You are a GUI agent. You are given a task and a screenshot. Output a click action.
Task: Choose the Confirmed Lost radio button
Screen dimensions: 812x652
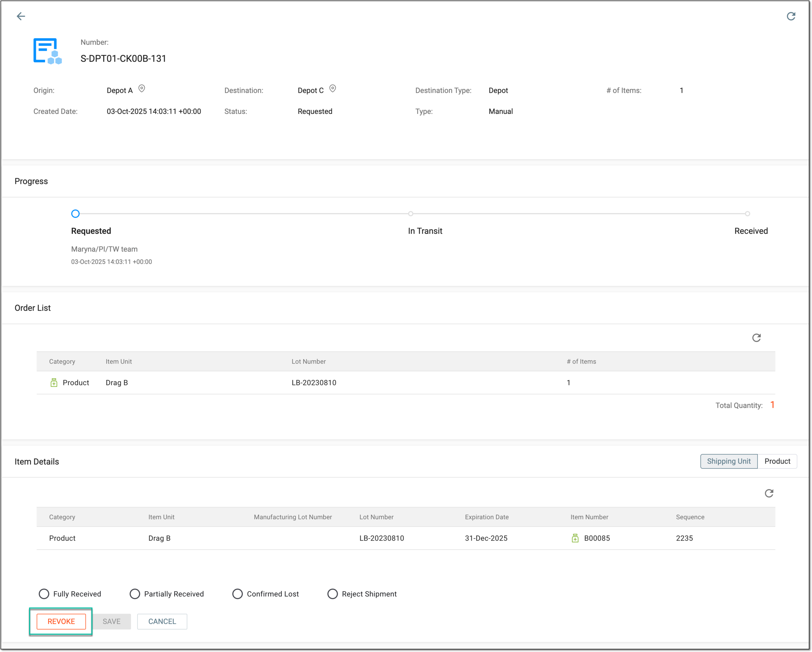pyautogui.click(x=238, y=594)
